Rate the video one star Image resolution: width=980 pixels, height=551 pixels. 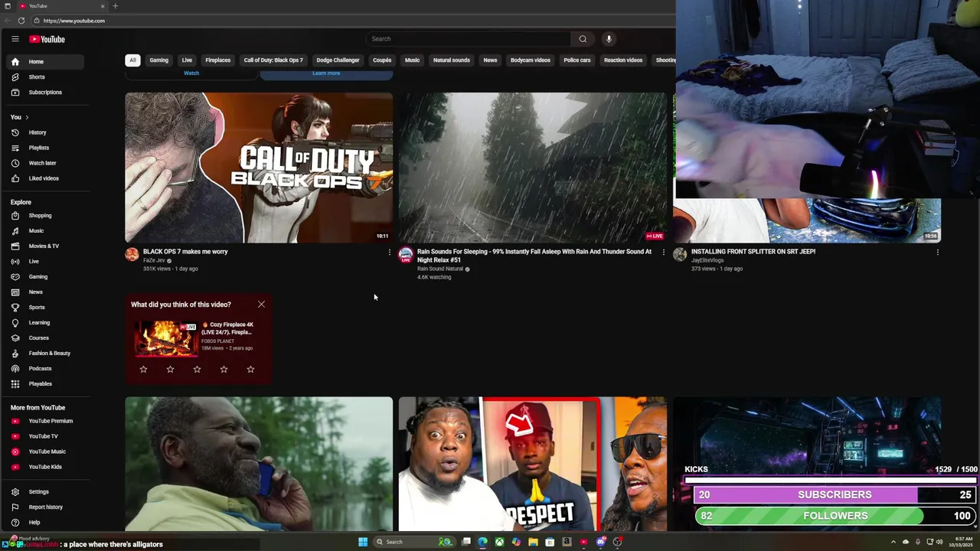click(143, 369)
